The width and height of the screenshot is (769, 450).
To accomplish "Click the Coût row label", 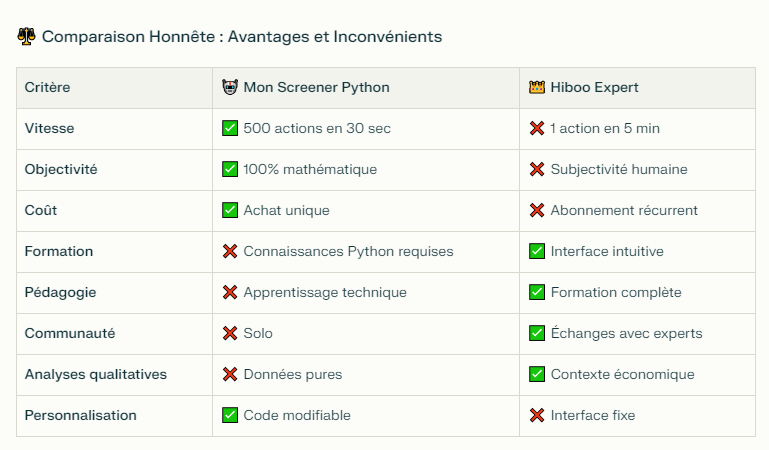I will 41,210.
